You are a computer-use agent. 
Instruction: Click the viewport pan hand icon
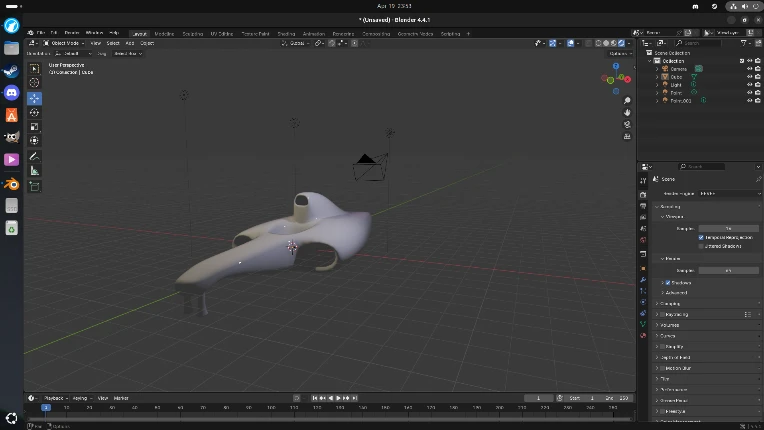(x=627, y=112)
